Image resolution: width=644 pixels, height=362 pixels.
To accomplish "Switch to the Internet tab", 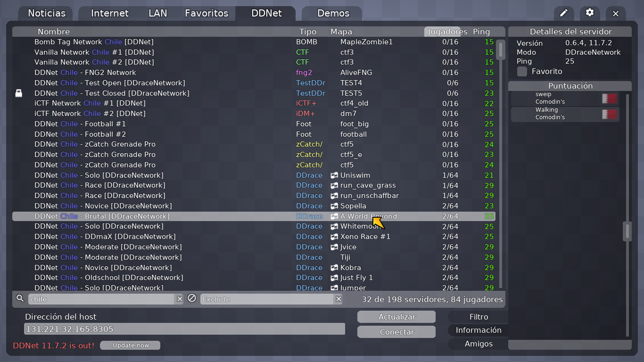I will (110, 13).
